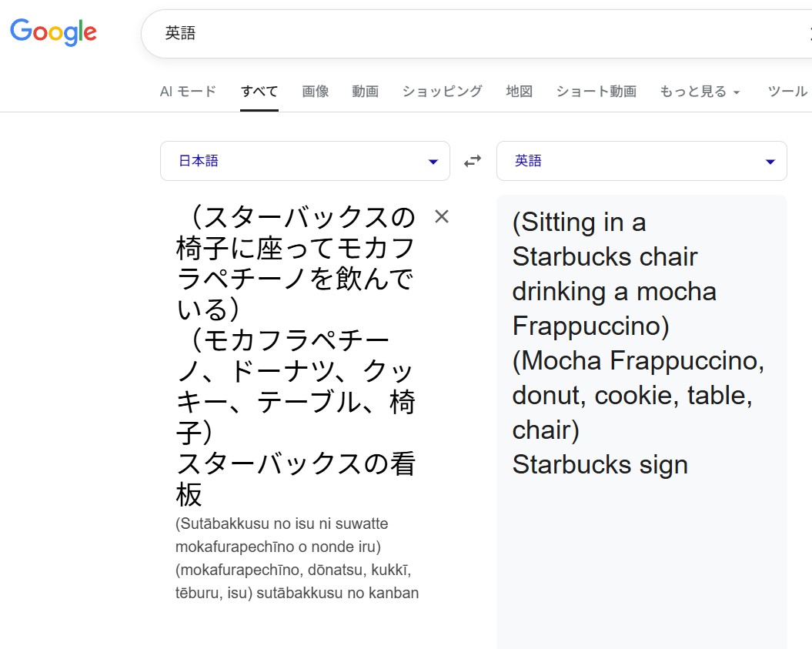Go to the 動画 tab
This screenshot has width=812, height=649.
click(x=365, y=92)
